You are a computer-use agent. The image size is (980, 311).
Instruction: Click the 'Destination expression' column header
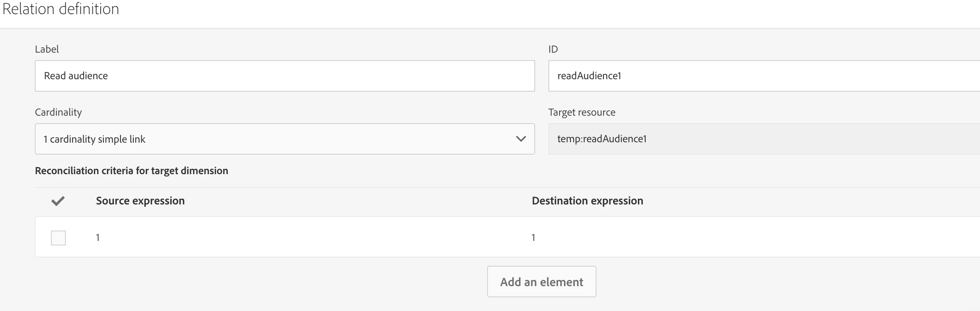[x=587, y=201]
